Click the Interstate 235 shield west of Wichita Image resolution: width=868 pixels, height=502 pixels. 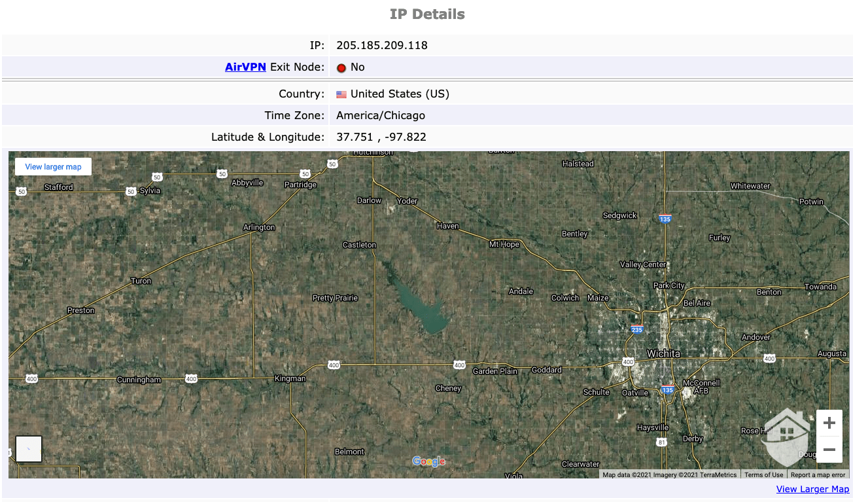coord(636,330)
